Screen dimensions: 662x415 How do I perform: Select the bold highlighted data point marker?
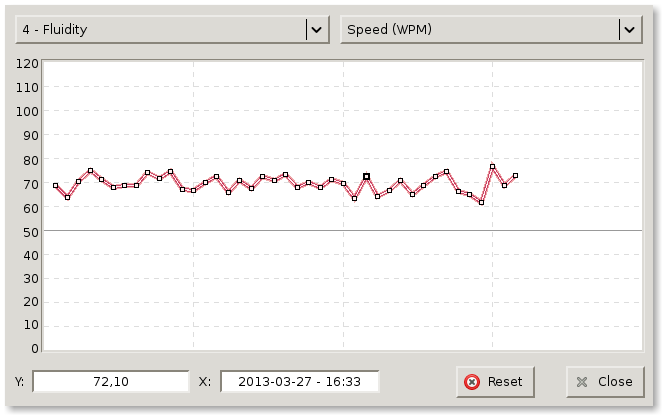point(366,176)
